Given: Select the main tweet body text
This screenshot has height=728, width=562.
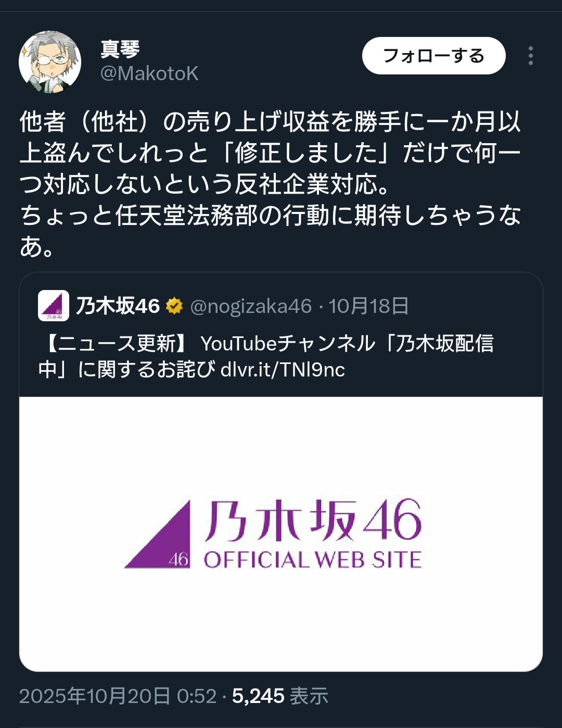Looking at the screenshot, I should [x=271, y=184].
